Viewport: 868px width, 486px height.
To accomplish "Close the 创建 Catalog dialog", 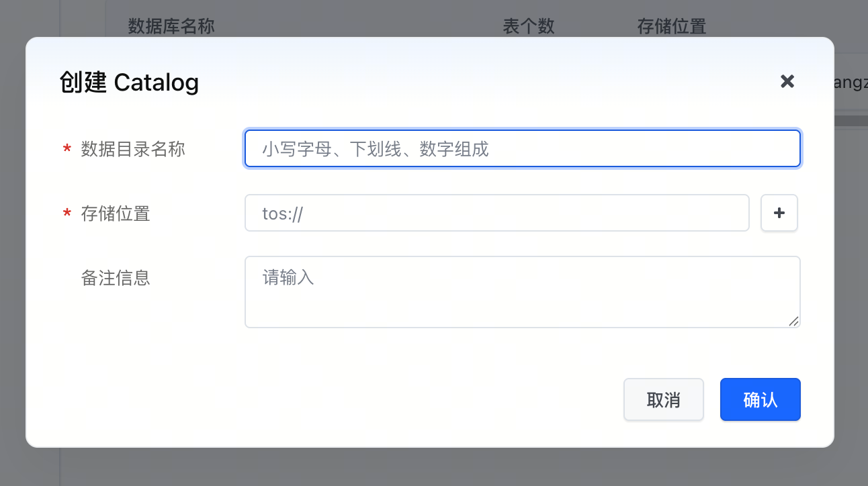I will 787,81.
